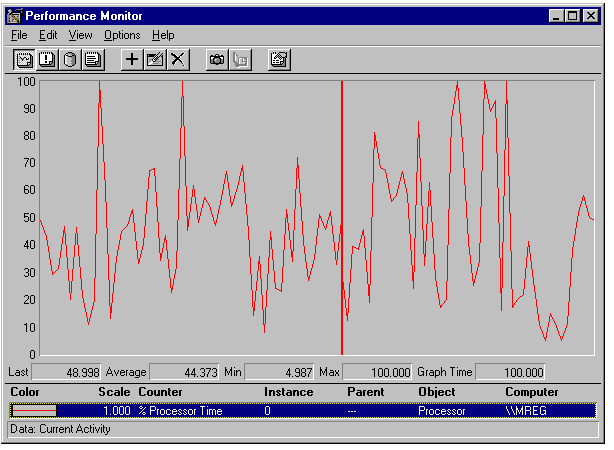Open the window system menu icon
Screen dimensions: 614x450
click(x=14, y=15)
